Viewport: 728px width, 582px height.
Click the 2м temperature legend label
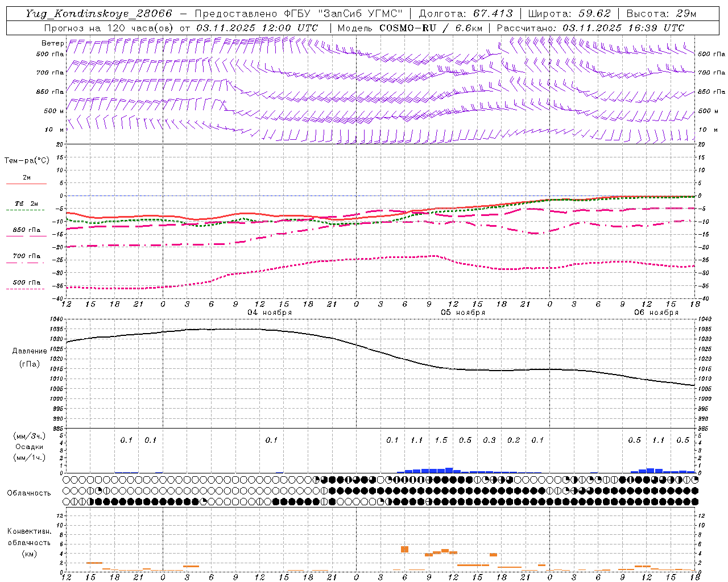click(x=27, y=177)
